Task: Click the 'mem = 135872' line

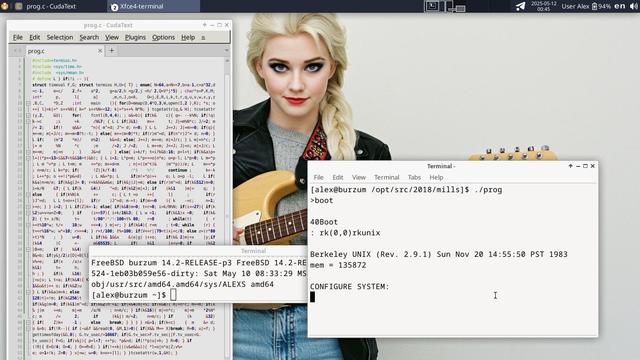Action: pyautogui.click(x=338, y=265)
